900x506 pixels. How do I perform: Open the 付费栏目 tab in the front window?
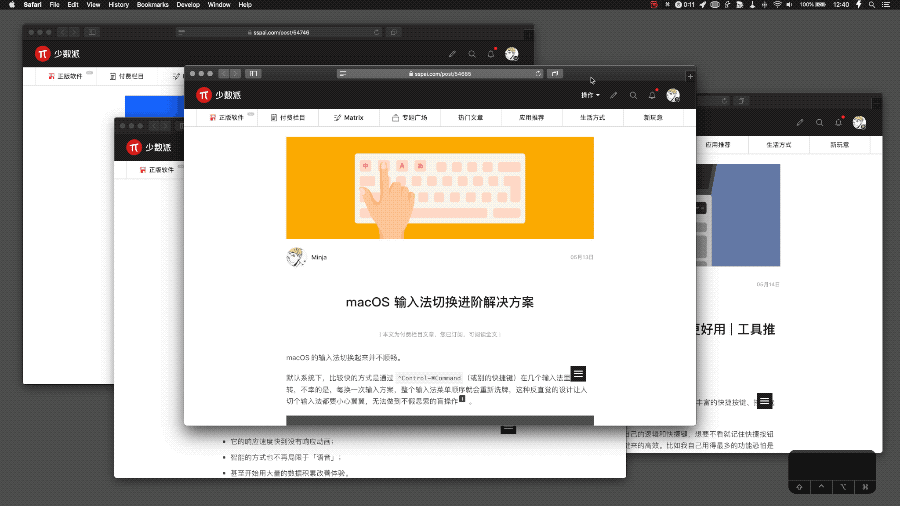(x=288, y=118)
